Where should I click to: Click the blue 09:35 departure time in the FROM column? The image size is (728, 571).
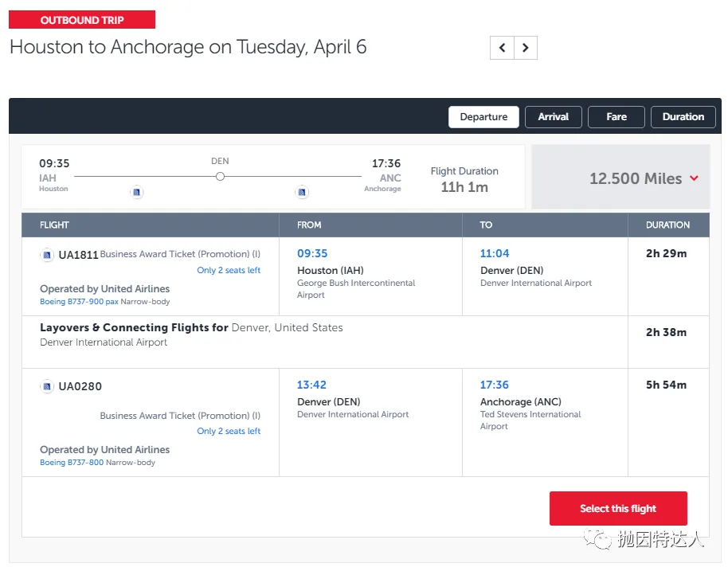(312, 253)
